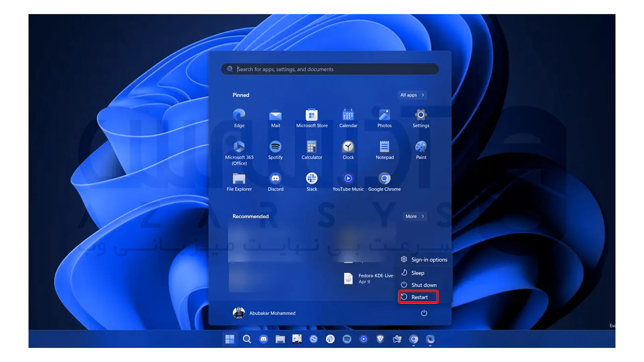The height and width of the screenshot is (362, 644).
Task: Click the Start button on the taskbar
Action: point(230,339)
